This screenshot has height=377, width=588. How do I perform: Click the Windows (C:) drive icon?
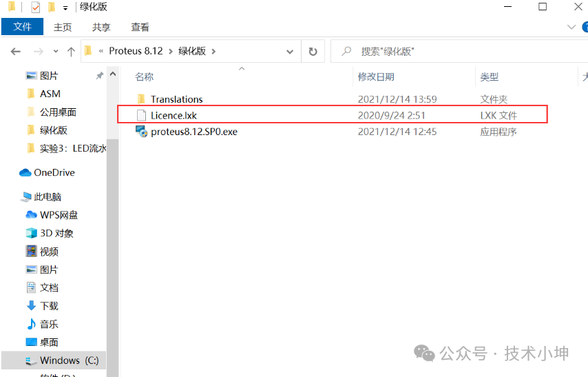tap(30, 360)
